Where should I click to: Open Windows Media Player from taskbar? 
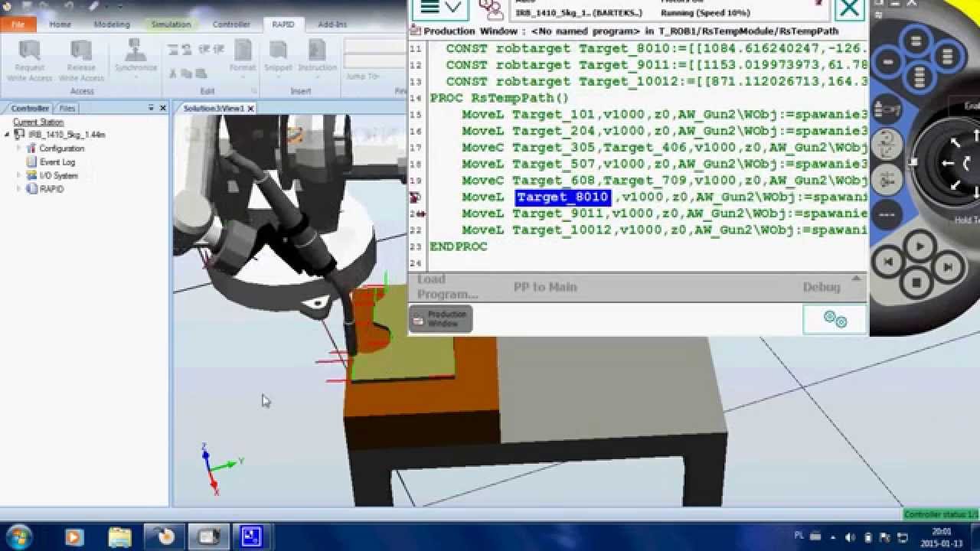(74, 537)
